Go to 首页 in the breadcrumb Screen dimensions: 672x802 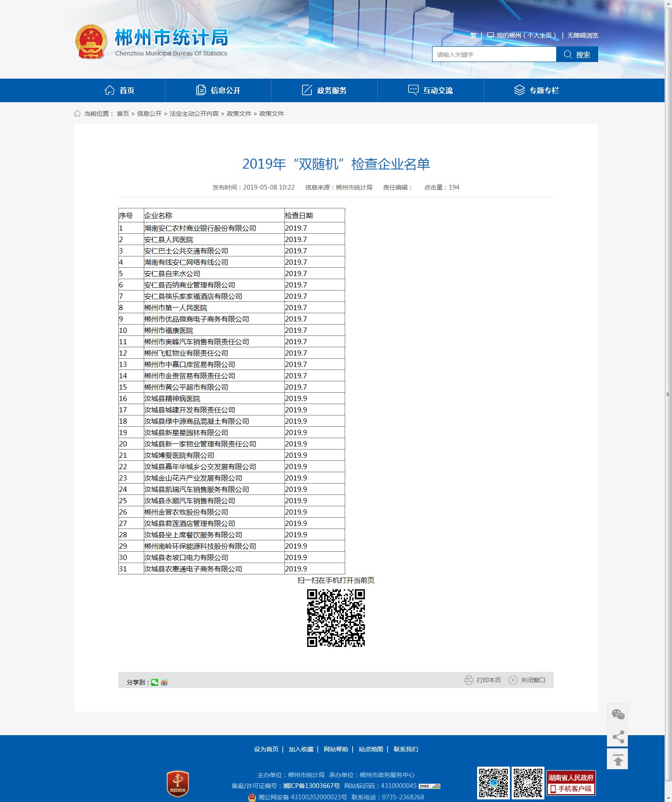coord(123,114)
